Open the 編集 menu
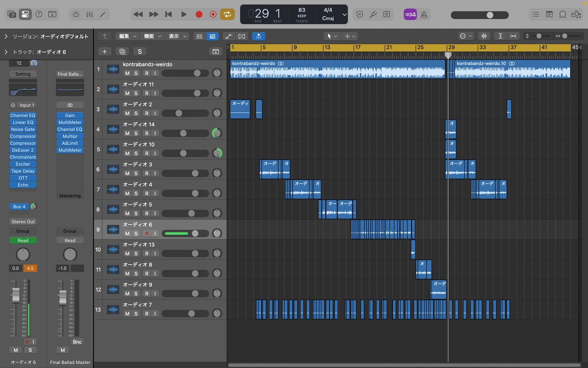The width and height of the screenshot is (588, 368). [127, 36]
